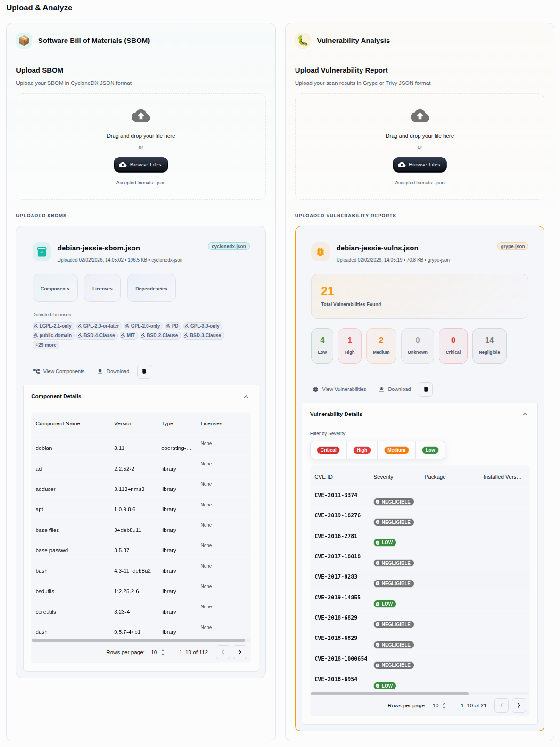Click NEGLIGIBLE badge for CVE-2011-3374
The width and height of the screenshot is (560, 747).
(x=394, y=502)
